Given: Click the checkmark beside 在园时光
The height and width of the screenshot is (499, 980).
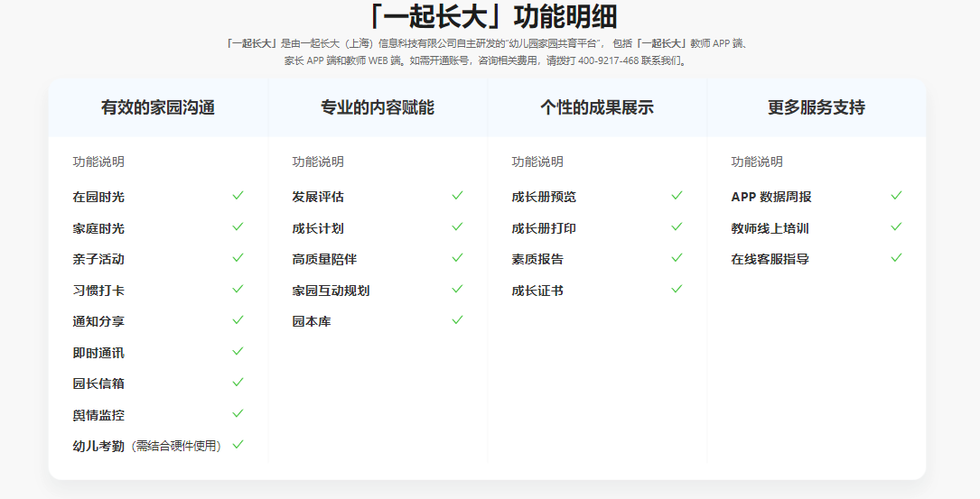Looking at the screenshot, I should click(x=238, y=196).
